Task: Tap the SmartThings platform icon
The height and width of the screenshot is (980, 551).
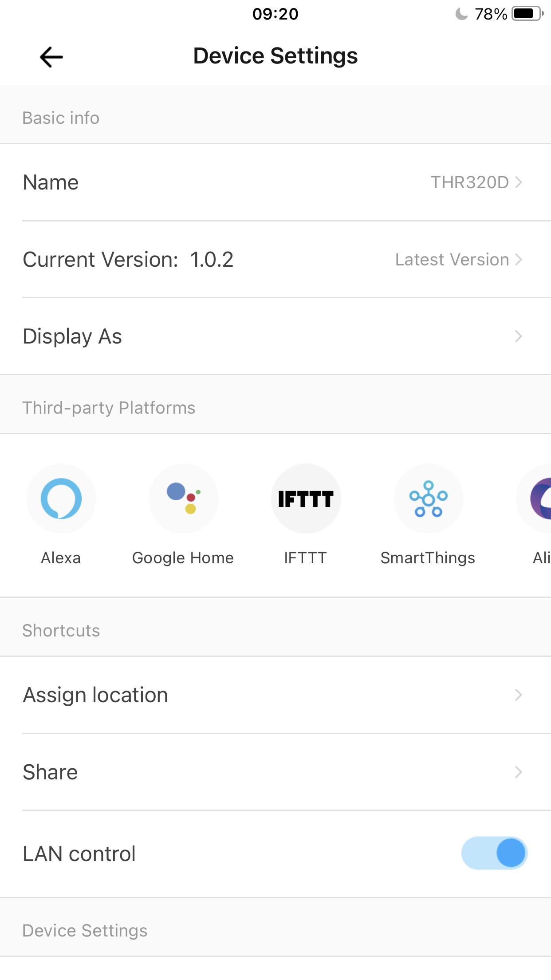Action: tap(428, 498)
